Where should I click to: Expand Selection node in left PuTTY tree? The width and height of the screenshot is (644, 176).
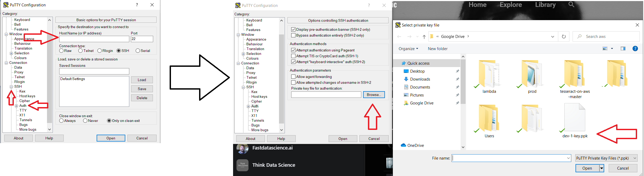pyautogui.click(x=11, y=53)
